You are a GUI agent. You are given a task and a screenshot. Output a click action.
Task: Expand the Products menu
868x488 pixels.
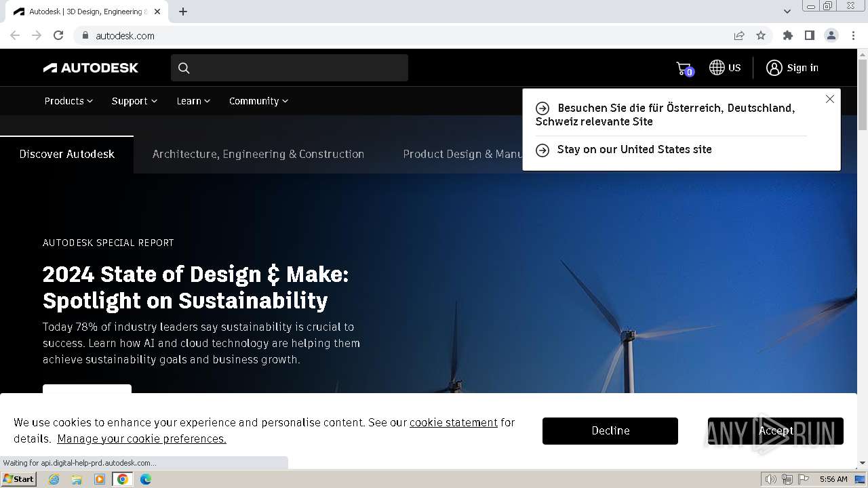pyautogui.click(x=68, y=101)
